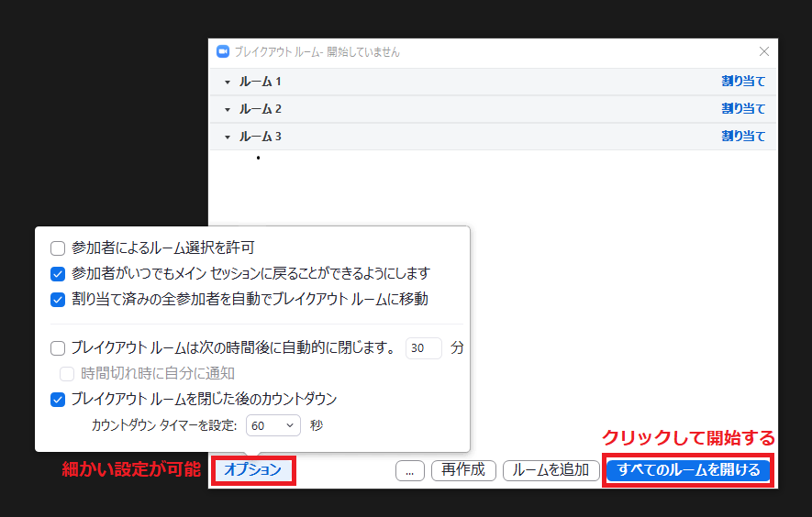The height and width of the screenshot is (517, 812).
Task: Close the breakout rooms window
Action: pos(764,51)
